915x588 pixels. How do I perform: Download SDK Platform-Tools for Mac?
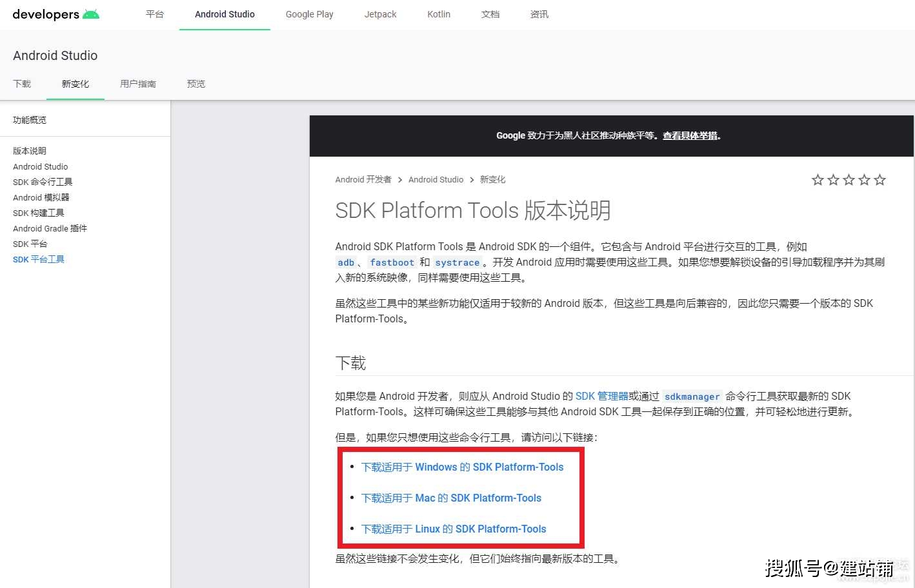click(x=451, y=498)
